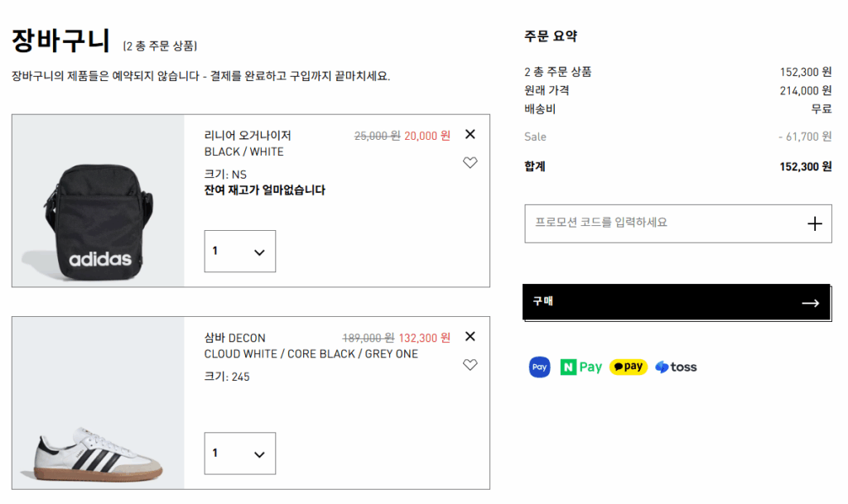
Task: Click the 구매 purchase button
Action: (677, 302)
